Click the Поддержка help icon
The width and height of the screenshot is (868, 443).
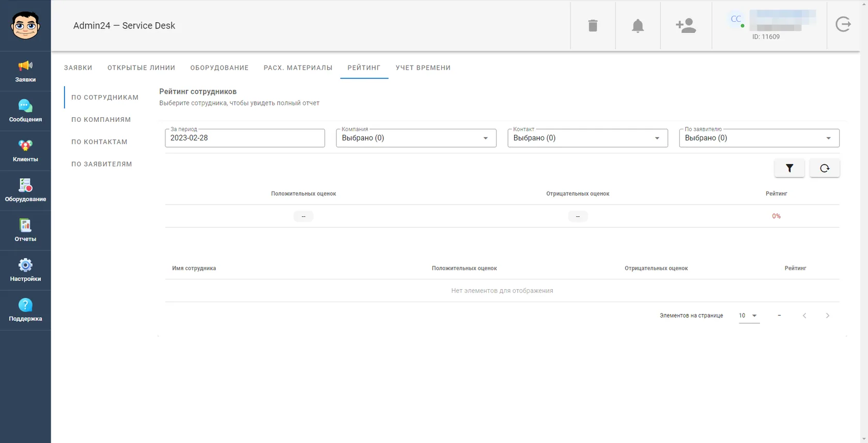pos(25,310)
